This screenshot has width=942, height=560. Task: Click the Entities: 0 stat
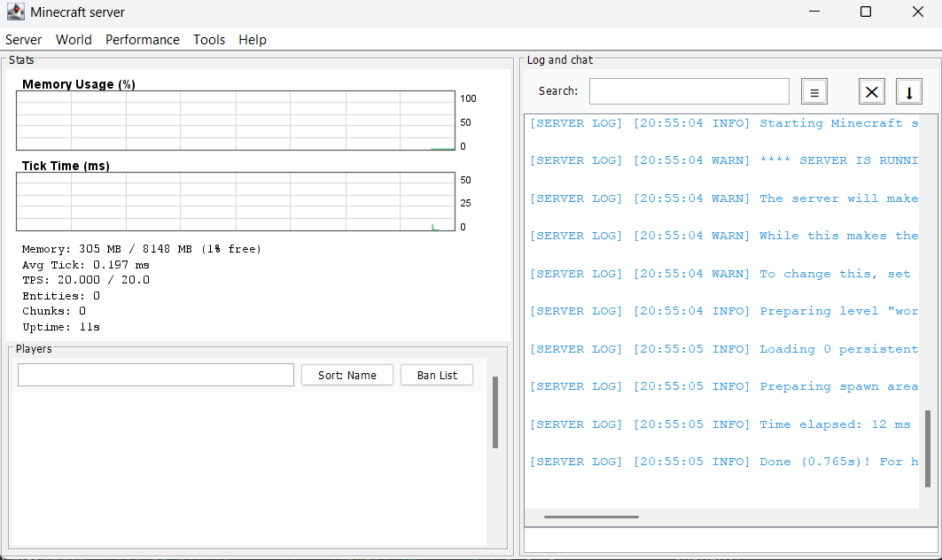[61, 296]
